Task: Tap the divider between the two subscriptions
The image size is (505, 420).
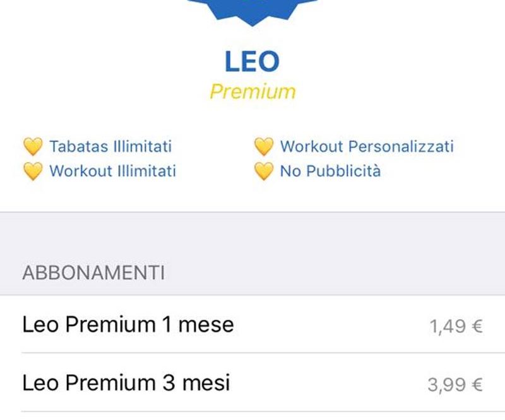Action: [263, 353]
